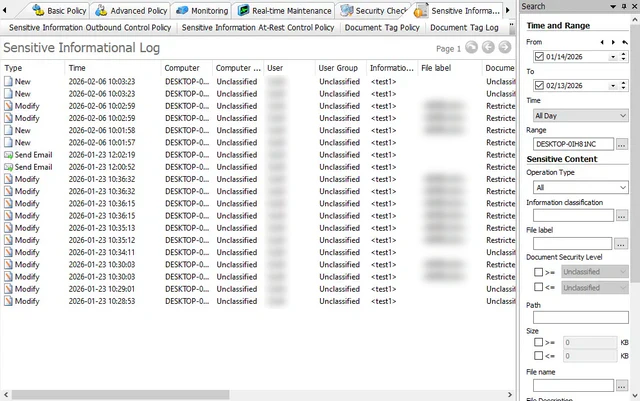640x401 pixels.
Task: Switch to the Real-time Maintenance tab
Action: [284, 11]
